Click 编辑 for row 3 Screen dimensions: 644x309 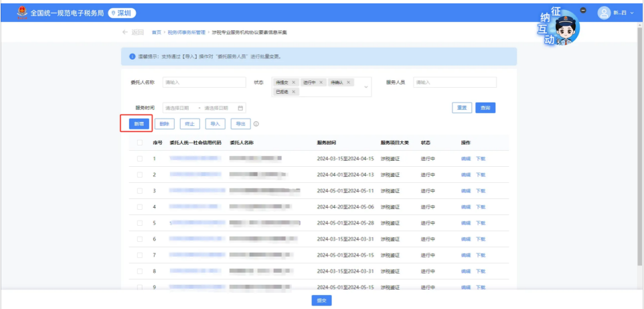click(466, 191)
